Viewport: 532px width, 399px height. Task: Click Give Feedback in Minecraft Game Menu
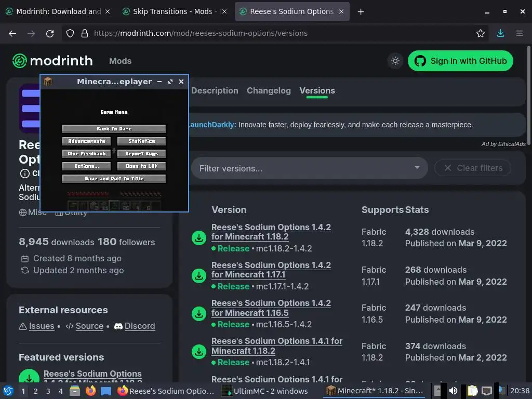point(87,154)
